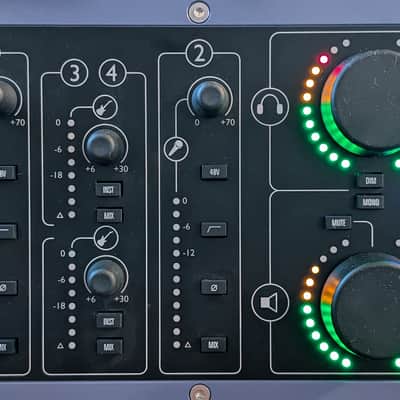This screenshot has width=400, height=400.
Task: Click the "-18" marking on channel 3 meter
Action: coord(56,175)
